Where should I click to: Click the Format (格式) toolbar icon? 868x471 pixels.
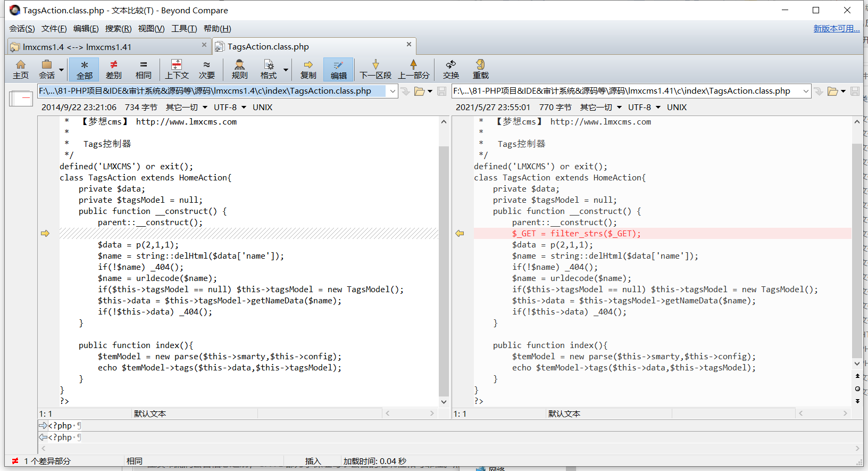pyautogui.click(x=269, y=70)
